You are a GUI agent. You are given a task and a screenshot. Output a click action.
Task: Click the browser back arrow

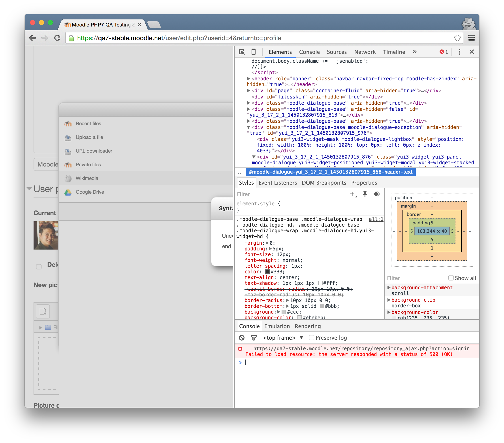click(32, 38)
